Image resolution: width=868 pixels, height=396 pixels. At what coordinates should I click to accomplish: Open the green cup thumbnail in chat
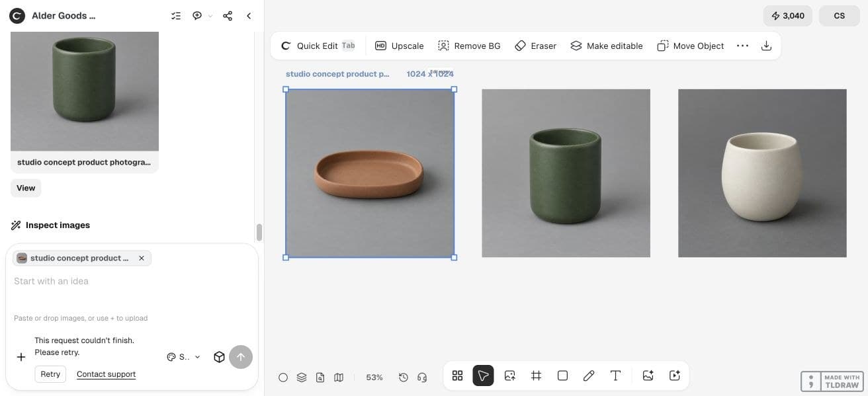(x=85, y=91)
